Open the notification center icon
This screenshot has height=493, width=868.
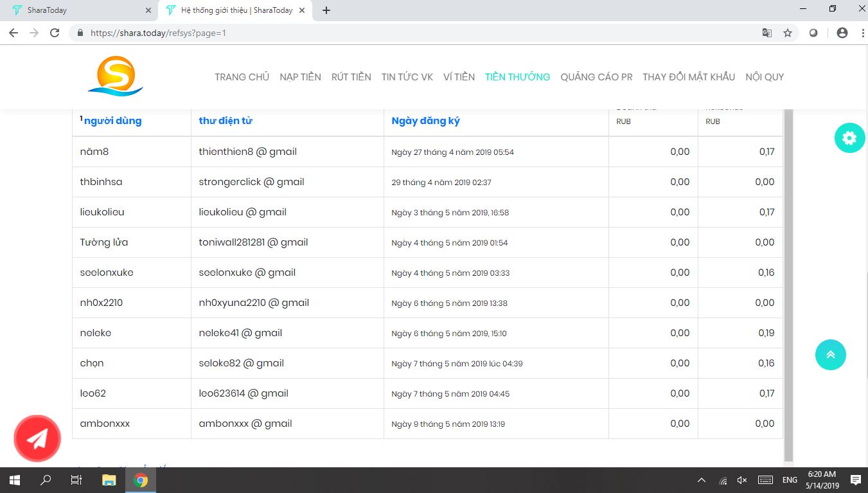[x=855, y=480]
